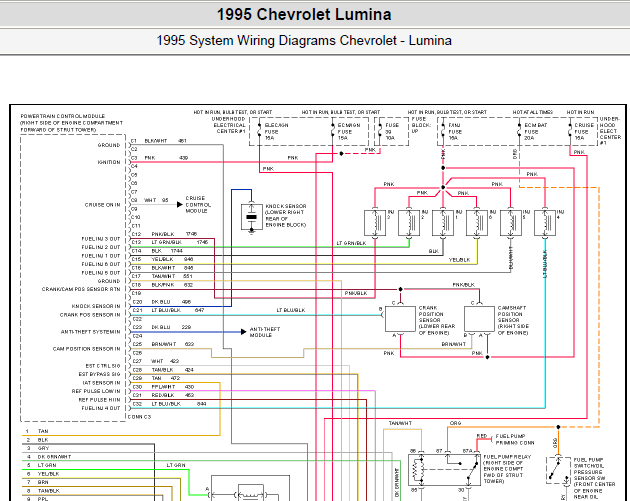Image resolution: width=630 pixels, height=501 pixels.
Task: Click pin C30 'PPL/WHT 430' wire label
Action: pyautogui.click(x=173, y=387)
